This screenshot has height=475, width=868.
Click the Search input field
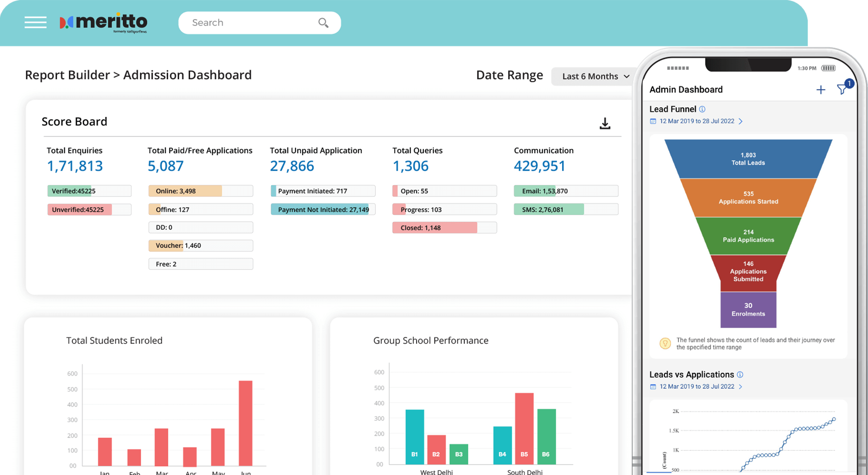[x=259, y=23]
